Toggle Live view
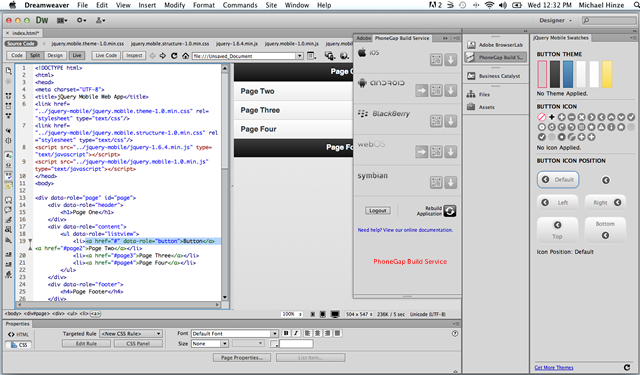This screenshot has height=375, width=640. pyautogui.click(x=77, y=55)
